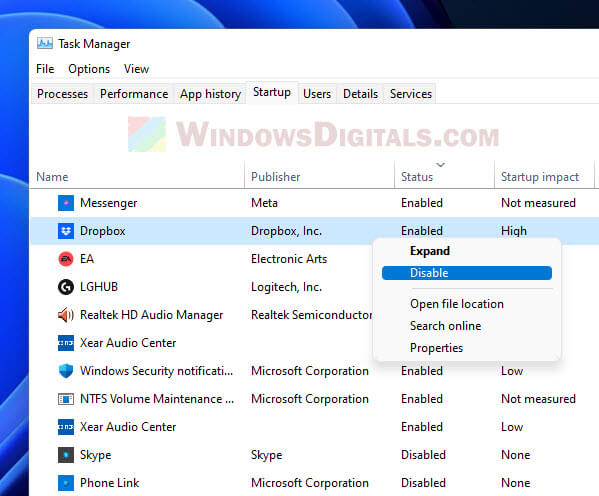Image resolution: width=599 pixels, height=496 pixels.
Task: Select the EA row name
Action: click(x=87, y=259)
